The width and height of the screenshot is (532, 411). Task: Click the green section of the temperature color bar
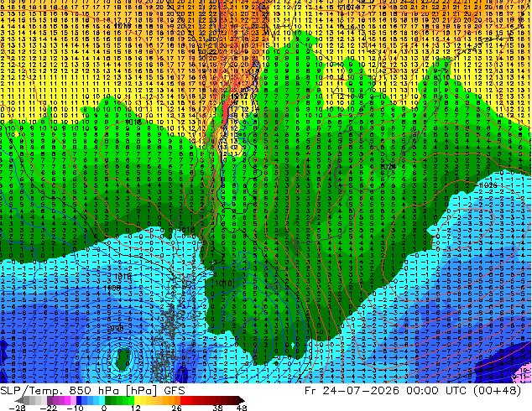click(x=119, y=400)
